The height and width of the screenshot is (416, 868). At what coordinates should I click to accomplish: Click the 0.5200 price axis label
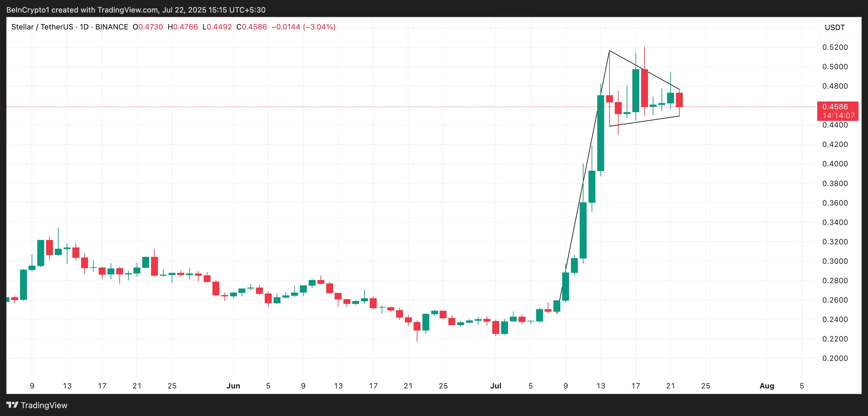tap(835, 47)
